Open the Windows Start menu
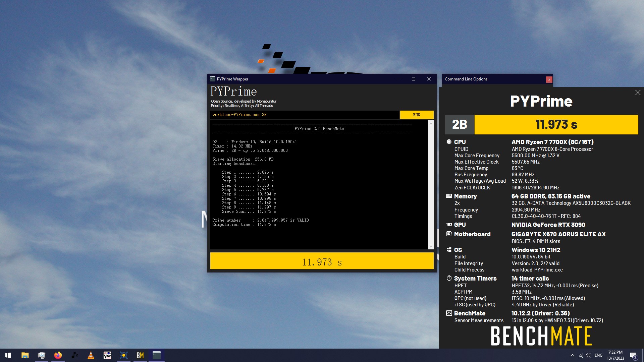The image size is (644, 362). (8, 355)
